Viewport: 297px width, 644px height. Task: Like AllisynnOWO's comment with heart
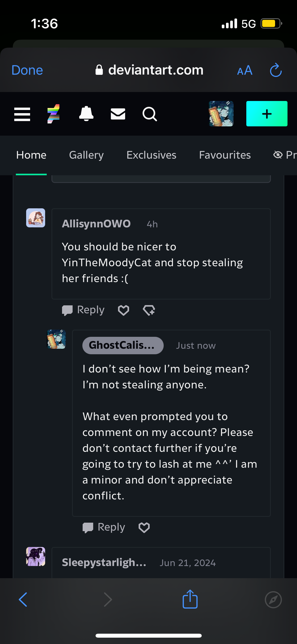[x=124, y=310]
